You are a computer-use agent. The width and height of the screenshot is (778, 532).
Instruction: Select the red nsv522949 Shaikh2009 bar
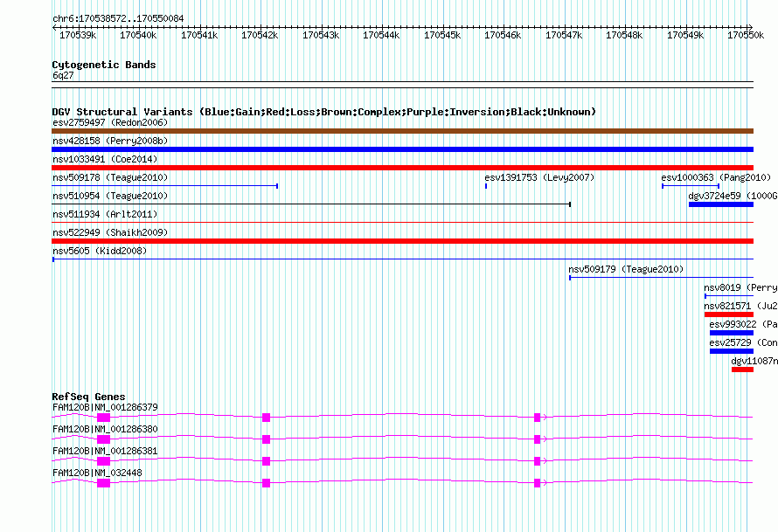[x=402, y=241]
